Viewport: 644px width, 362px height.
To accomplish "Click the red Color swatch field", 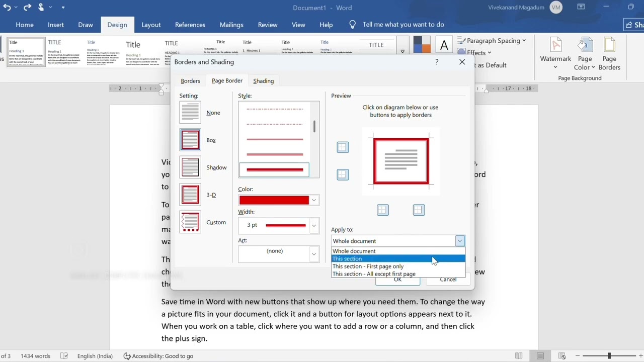I will tap(274, 200).
